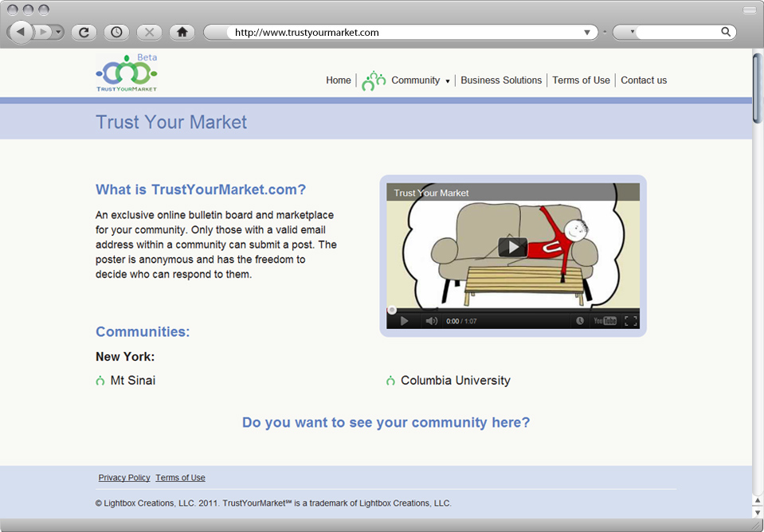Click the 'Trust Your Market' page banner heading

[x=171, y=122]
